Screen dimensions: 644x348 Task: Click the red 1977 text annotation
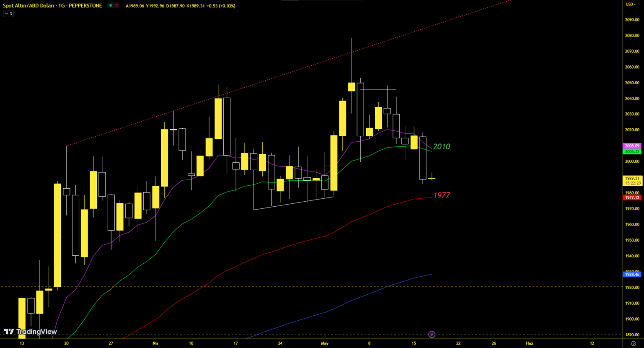441,195
